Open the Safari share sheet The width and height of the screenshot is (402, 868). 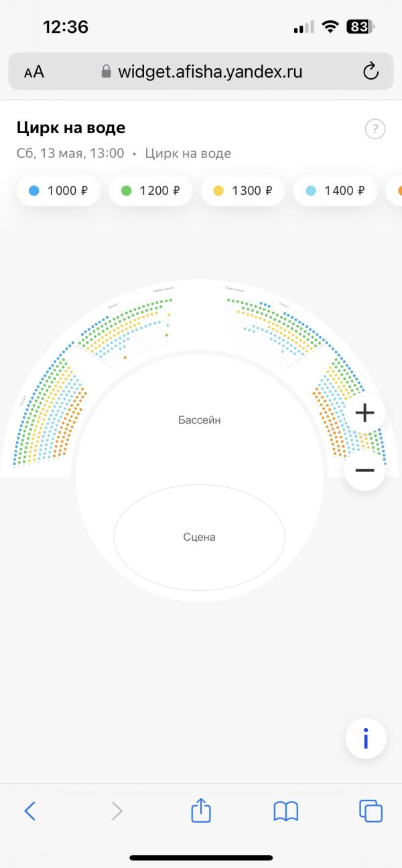[x=201, y=811]
